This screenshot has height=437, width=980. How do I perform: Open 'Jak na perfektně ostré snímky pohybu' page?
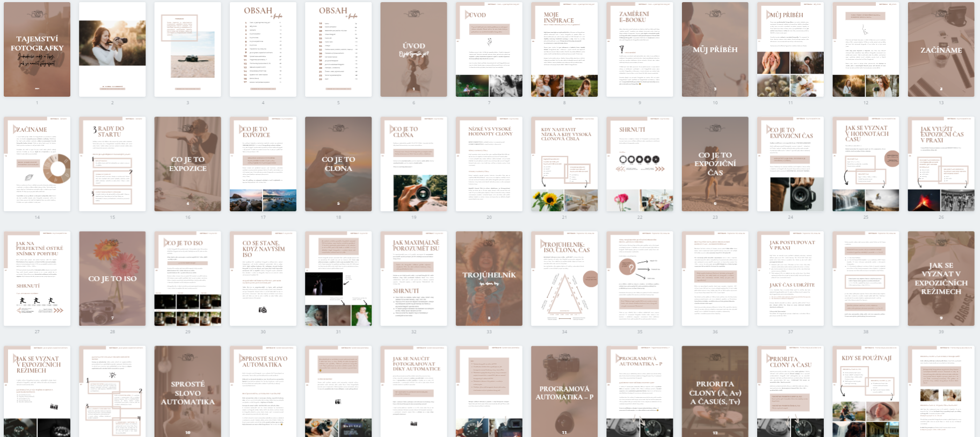click(37, 278)
